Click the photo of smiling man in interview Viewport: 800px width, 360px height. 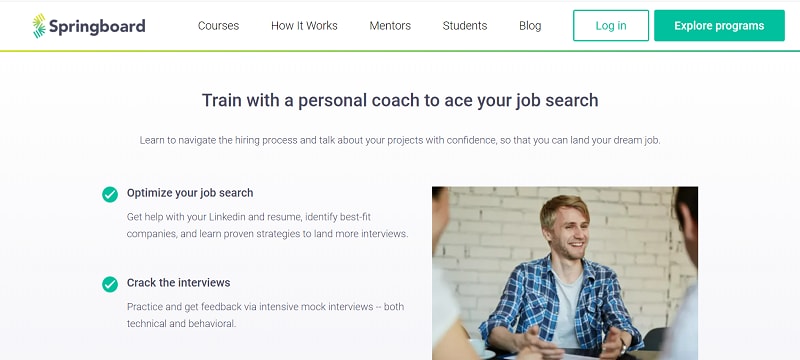(565, 273)
